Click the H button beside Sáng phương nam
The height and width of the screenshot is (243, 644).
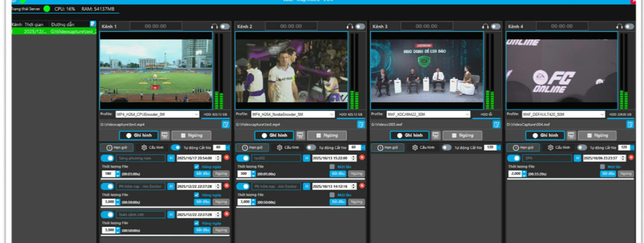[x=171, y=158]
